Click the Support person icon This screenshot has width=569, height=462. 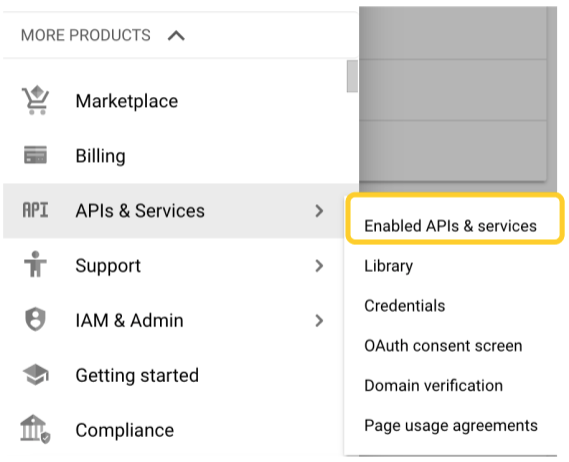[35, 264]
